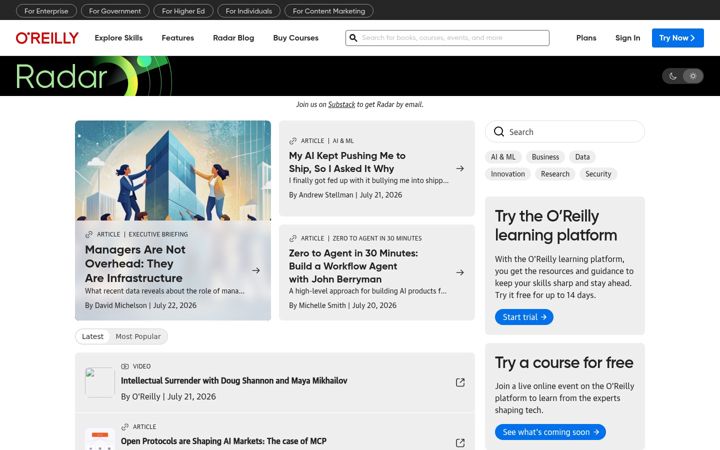Viewport: 720px width, 450px height.
Task: Open Intellectual Surrender with Doug Shannon title
Action: [234, 381]
